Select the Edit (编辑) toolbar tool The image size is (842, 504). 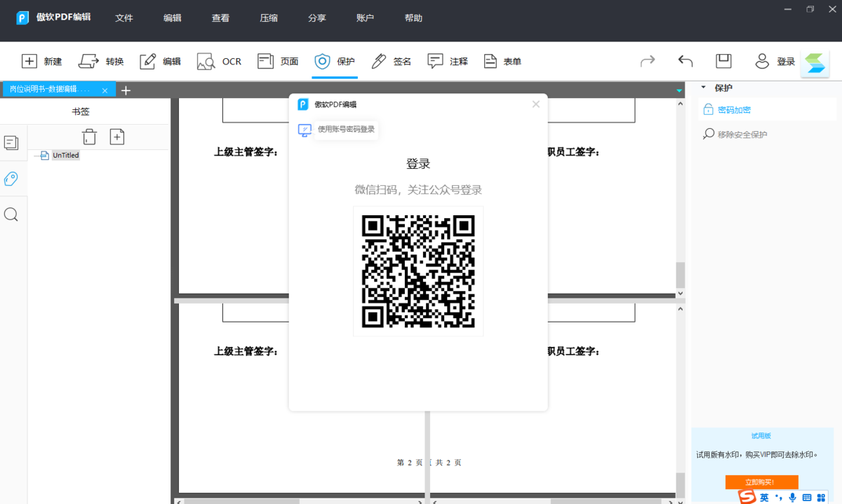point(160,62)
